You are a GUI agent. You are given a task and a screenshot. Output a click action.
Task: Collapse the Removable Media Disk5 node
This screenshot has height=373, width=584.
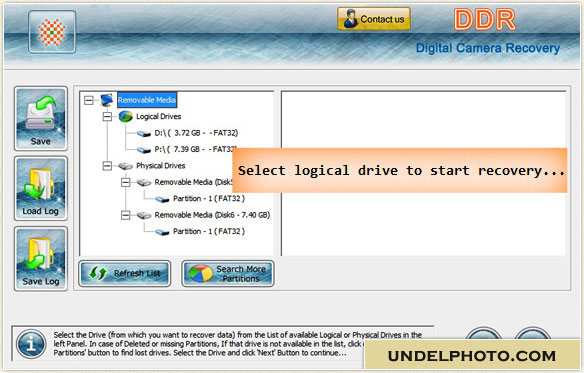[x=126, y=182]
